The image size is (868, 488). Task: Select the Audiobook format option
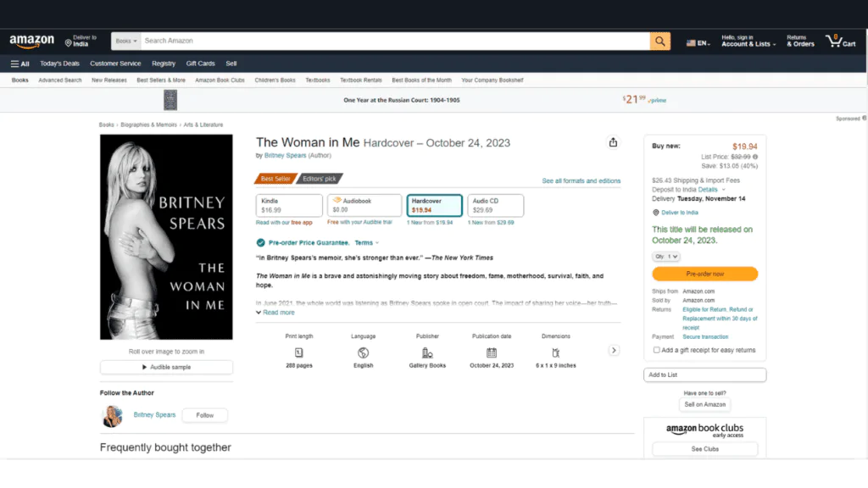[x=364, y=205]
